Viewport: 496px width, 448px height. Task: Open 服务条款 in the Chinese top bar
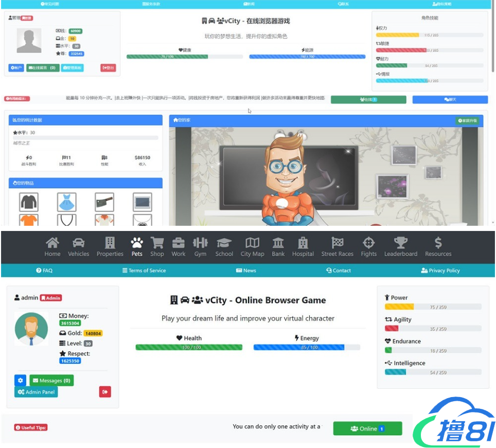click(x=151, y=4)
